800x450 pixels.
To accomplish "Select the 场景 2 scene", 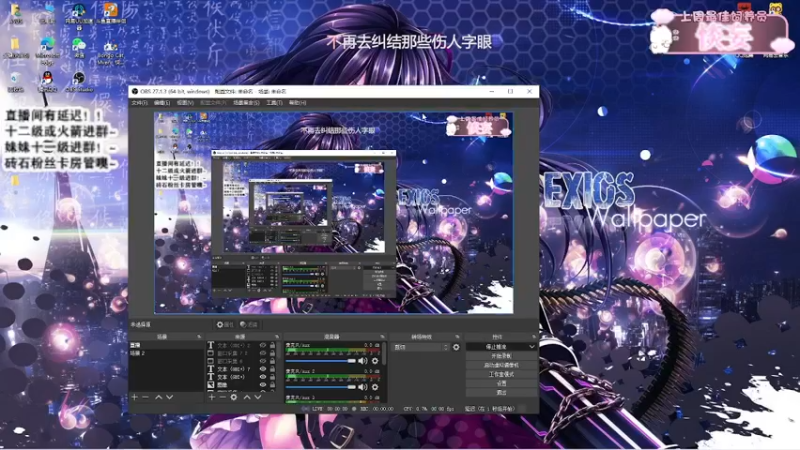I will point(167,353).
